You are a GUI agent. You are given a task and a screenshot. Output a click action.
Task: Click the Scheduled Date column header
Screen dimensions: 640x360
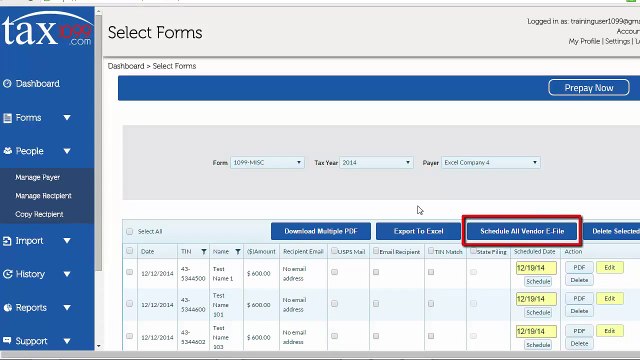[x=534, y=251]
